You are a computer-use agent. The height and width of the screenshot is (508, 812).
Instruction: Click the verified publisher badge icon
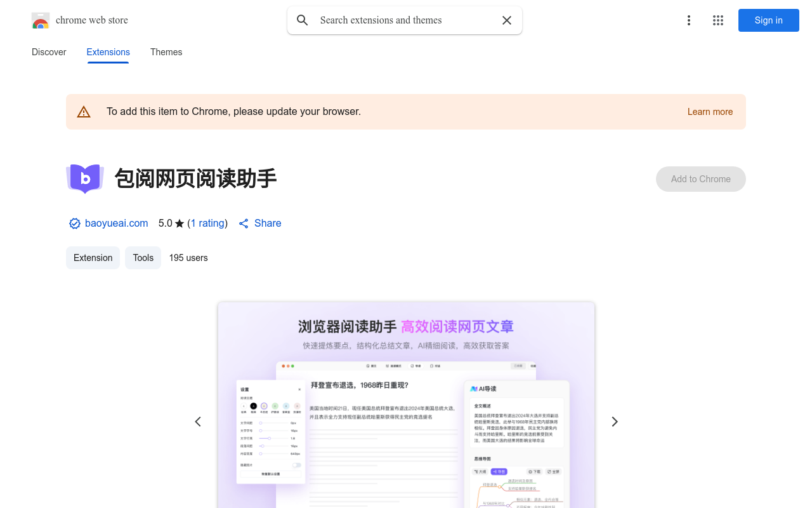pos(75,224)
